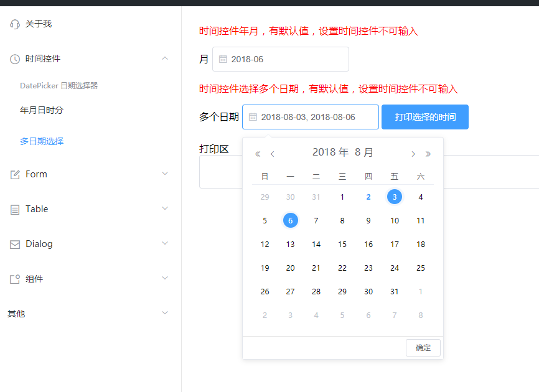Screen dimensions: 539x392
Task: Collapse the 时间控件 menu section
Action: tap(165, 58)
